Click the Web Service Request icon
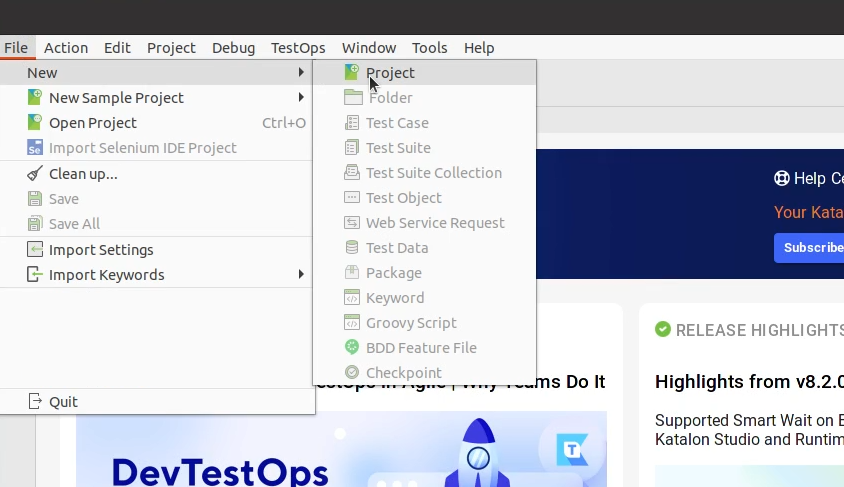This screenshot has height=487, width=844. [352, 222]
